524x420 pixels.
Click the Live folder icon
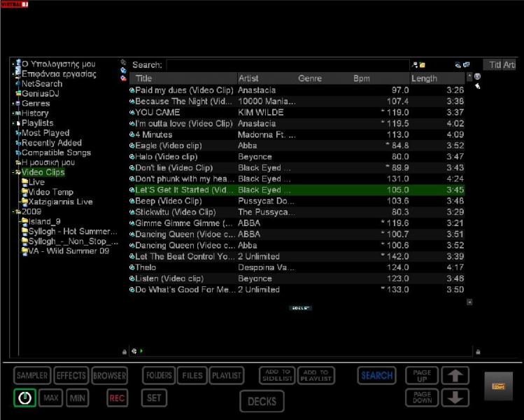tap(24, 182)
